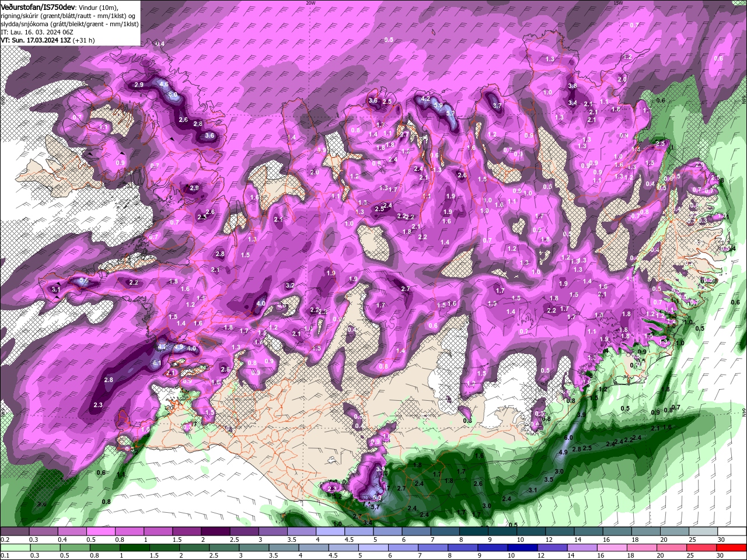Click the red rain swatch above 30
Image resolution: width=747 pixels, height=560 pixels.
coord(732,548)
